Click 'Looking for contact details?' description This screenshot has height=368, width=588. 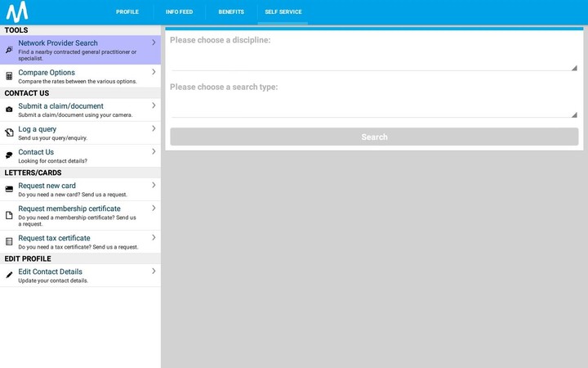click(53, 161)
